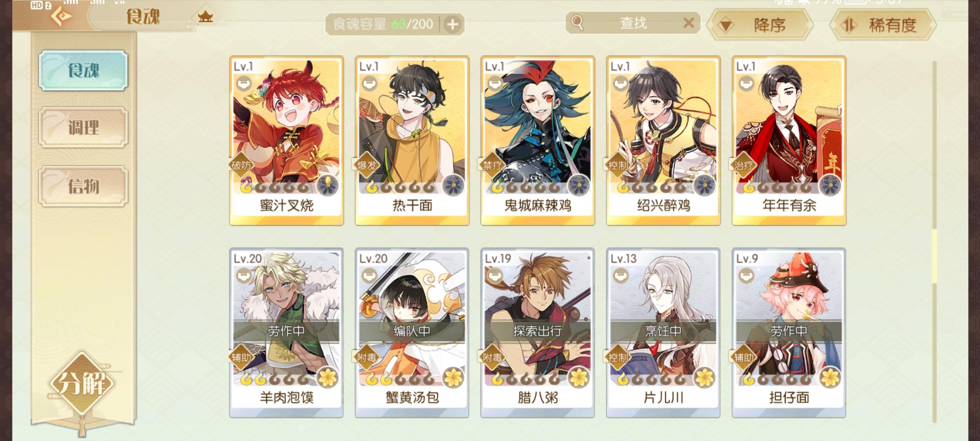Tap plus icon to expand capacity
This screenshot has width=980, height=441.
point(452,24)
